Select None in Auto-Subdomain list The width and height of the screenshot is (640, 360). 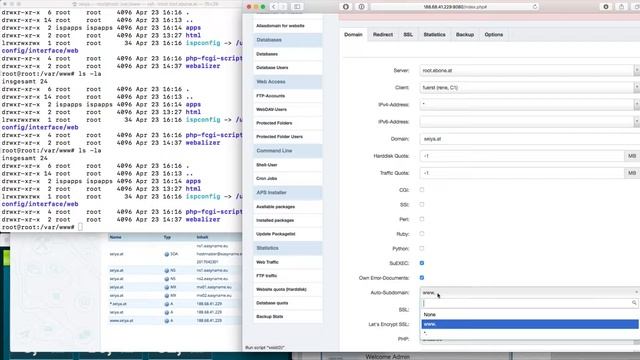tap(529, 315)
